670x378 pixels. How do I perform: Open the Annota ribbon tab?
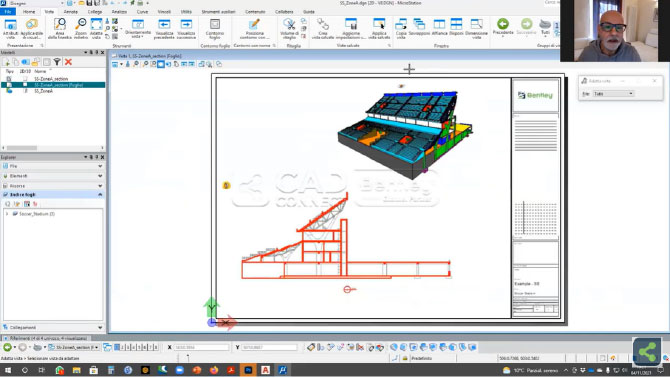(x=71, y=12)
